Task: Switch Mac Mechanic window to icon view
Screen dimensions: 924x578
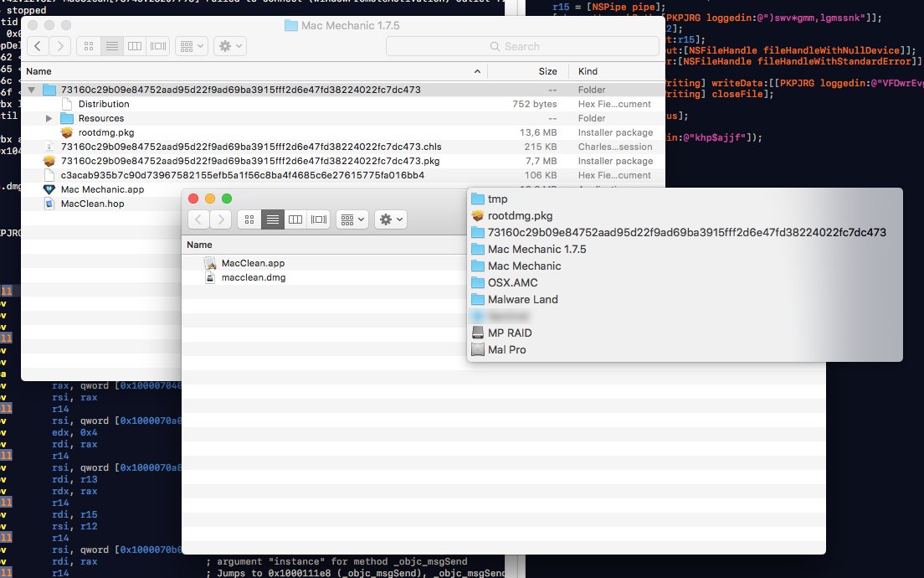Action: tap(89, 46)
